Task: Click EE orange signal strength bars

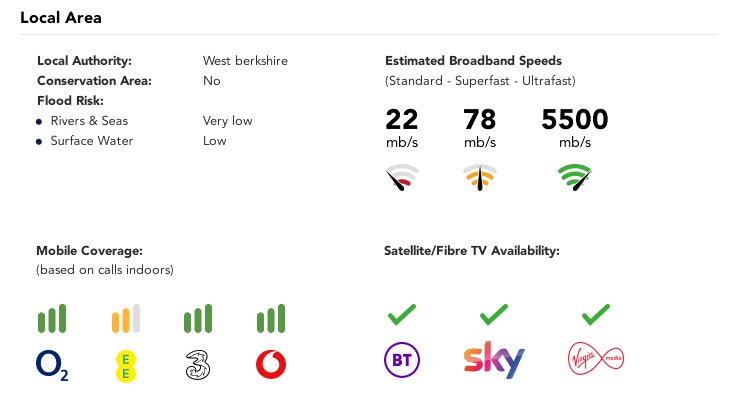Action: tap(126, 318)
